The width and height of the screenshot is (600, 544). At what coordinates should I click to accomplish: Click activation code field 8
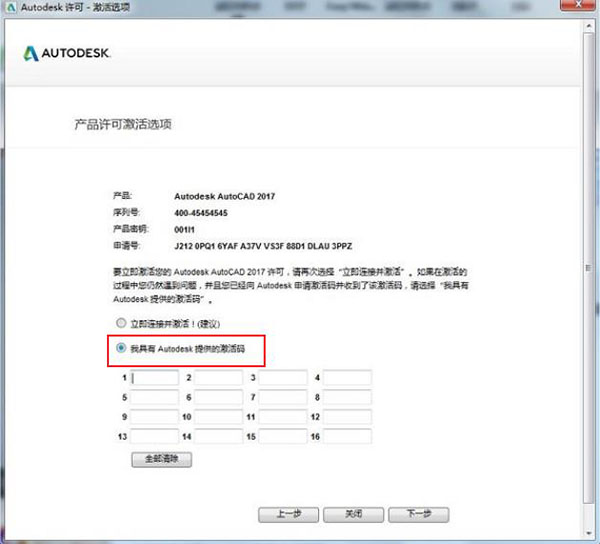point(347,397)
